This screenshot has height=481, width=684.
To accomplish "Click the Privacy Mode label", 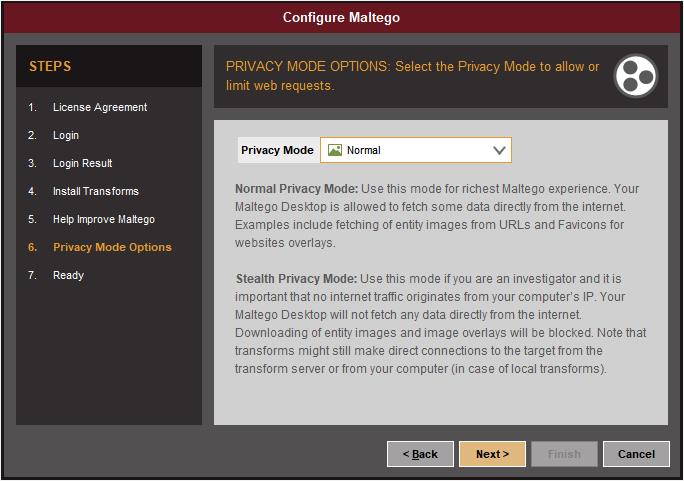I will pos(277,150).
